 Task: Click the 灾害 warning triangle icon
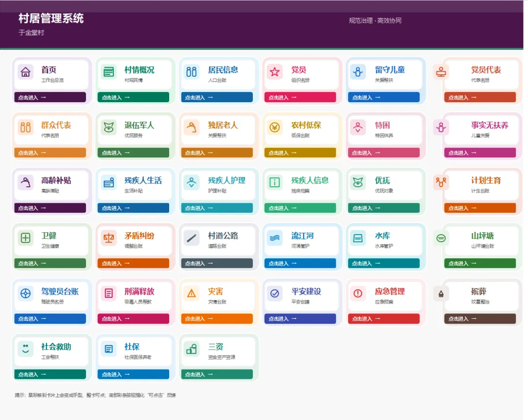tap(192, 293)
